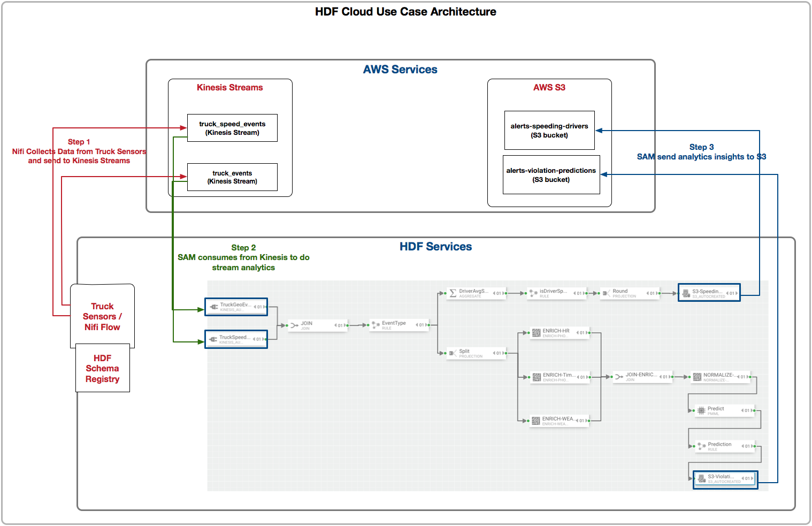Click the S3 storage icon on S3-Violati... node
812x526 pixels.
click(701, 478)
